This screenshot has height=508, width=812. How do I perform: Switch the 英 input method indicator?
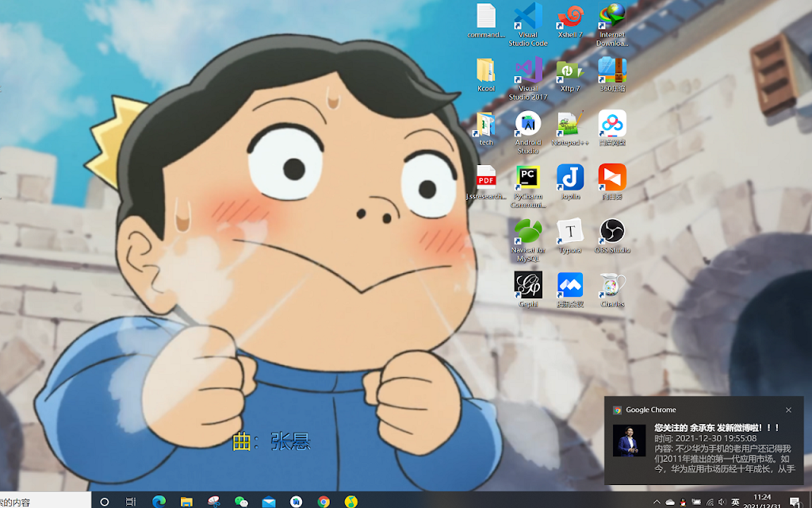pyautogui.click(x=735, y=502)
